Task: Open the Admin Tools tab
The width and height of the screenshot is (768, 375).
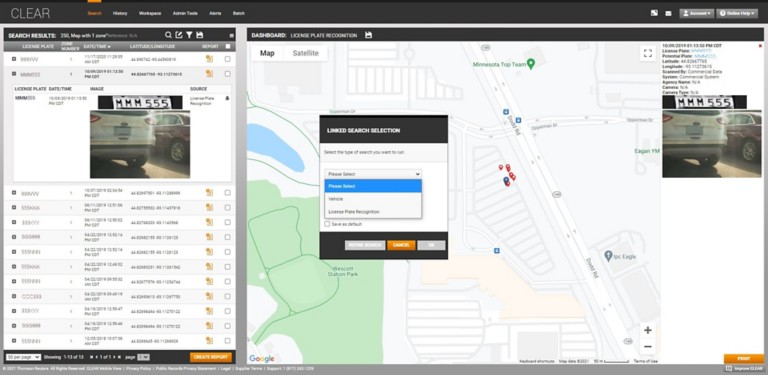Action: tap(185, 13)
